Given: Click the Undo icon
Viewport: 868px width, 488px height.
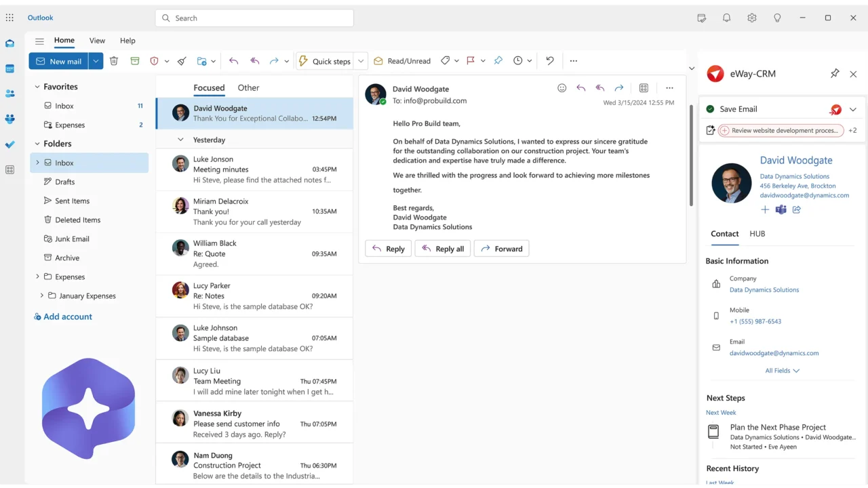Looking at the screenshot, I should 550,61.
